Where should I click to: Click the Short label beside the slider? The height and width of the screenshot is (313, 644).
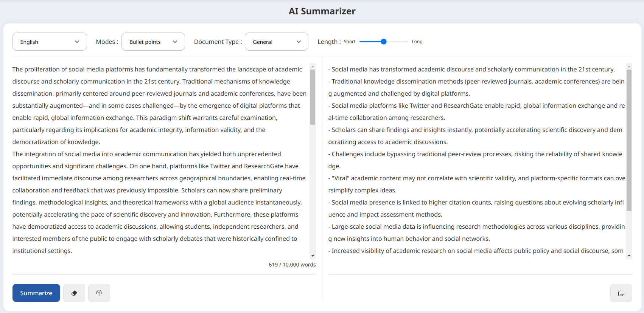349,42
